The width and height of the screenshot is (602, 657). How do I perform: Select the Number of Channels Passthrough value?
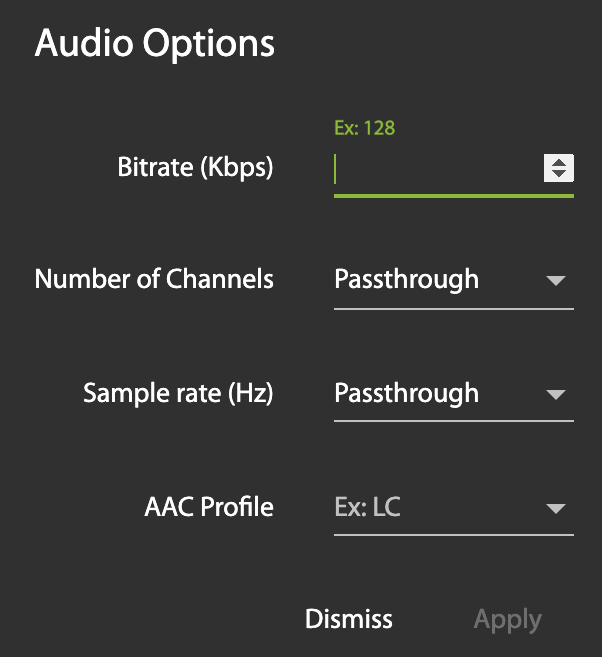pyautogui.click(x=406, y=279)
